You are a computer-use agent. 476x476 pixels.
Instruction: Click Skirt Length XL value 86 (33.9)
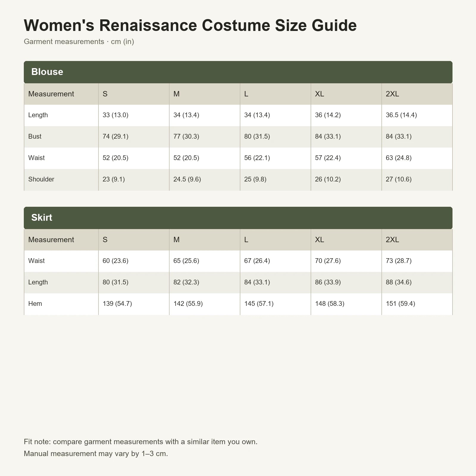[328, 282]
